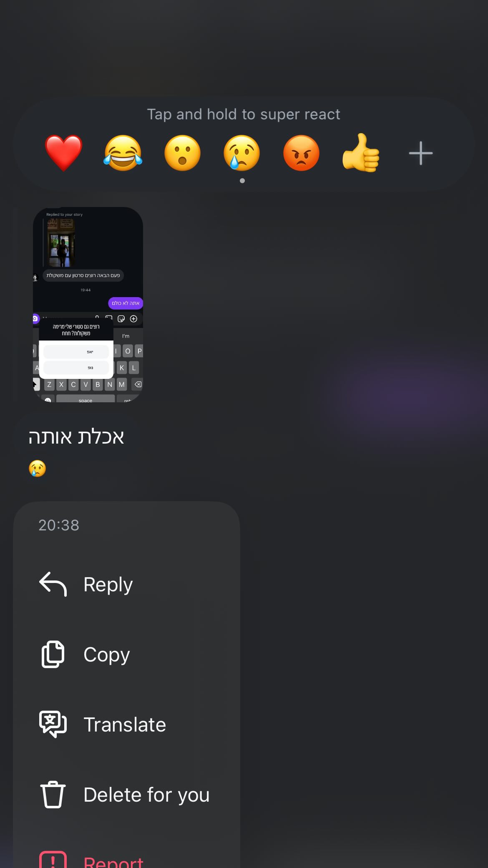
Task: React with the angry face emoji
Action: click(x=301, y=153)
